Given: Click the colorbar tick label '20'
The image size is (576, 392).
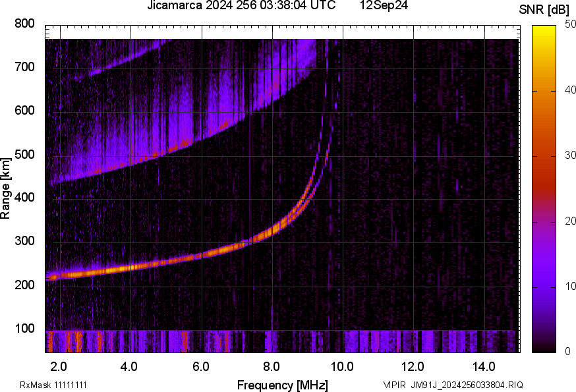Looking at the screenshot, I should [x=570, y=221].
